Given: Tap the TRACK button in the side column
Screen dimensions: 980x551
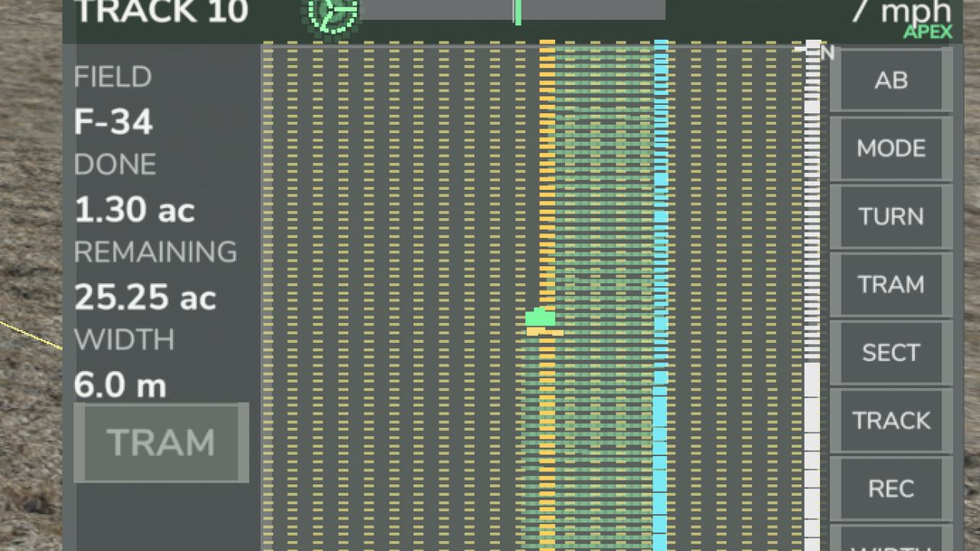Looking at the screenshot, I should (x=891, y=421).
